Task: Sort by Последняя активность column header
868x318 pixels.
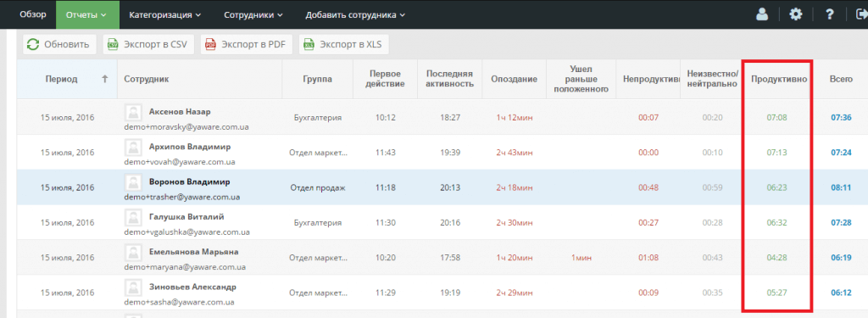Action: point(450,79)
